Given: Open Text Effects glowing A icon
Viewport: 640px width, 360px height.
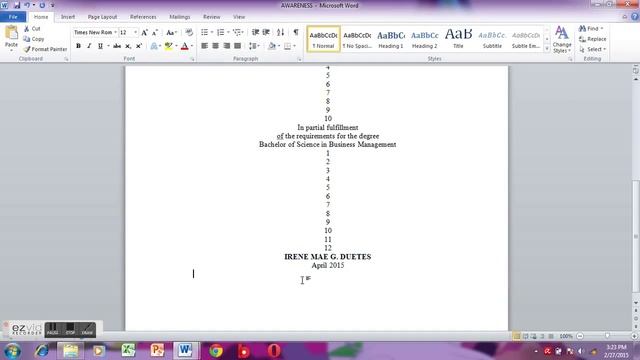Looking at the screenshot, I should click(x=154, y=46).
